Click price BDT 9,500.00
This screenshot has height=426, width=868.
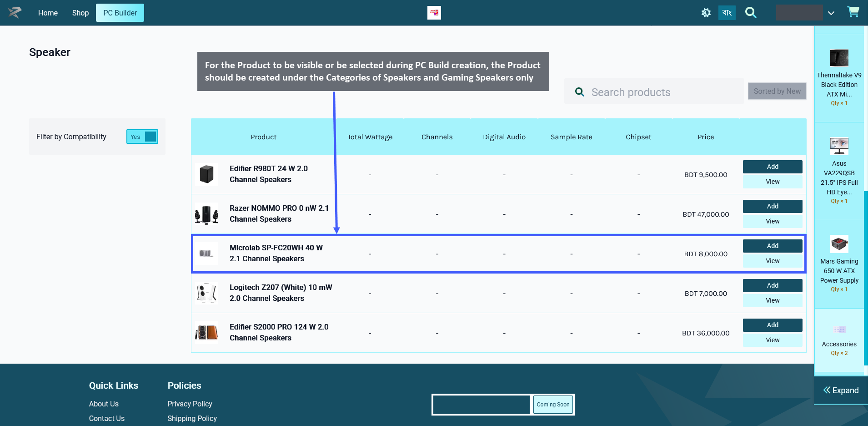tap(706, 174)
